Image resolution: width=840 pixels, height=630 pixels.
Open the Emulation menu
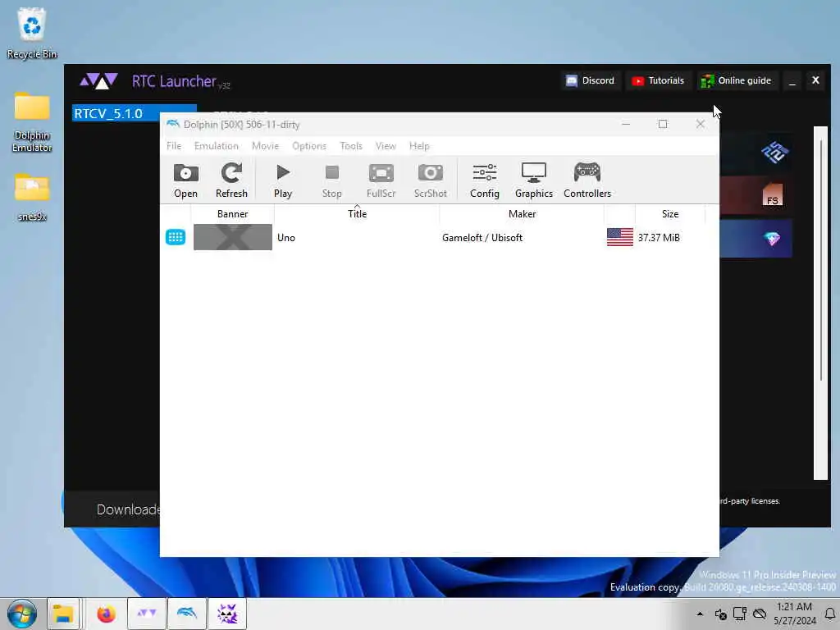[x=216, y=146]
